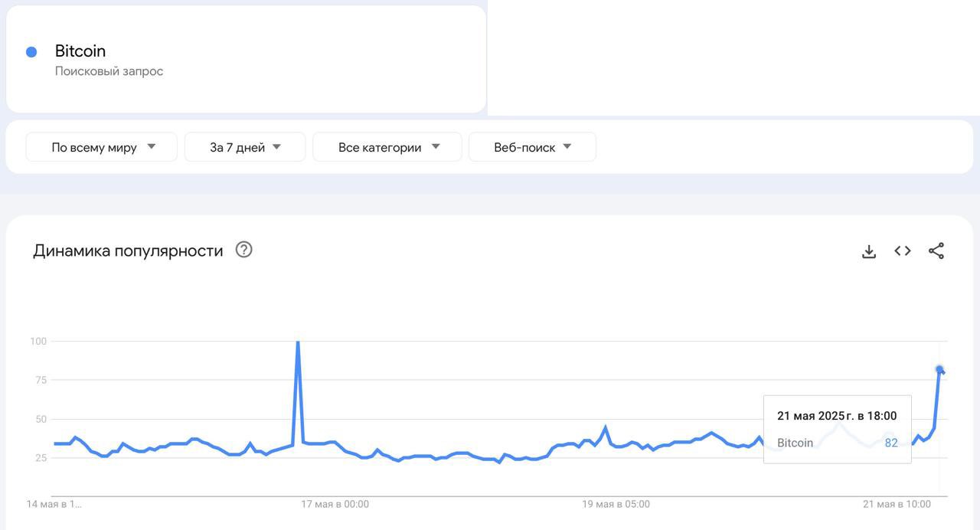The width and height of the screenshot is (980, 530).
Task: Open the Все категории dropdown
Action: [x=387, y=147]
